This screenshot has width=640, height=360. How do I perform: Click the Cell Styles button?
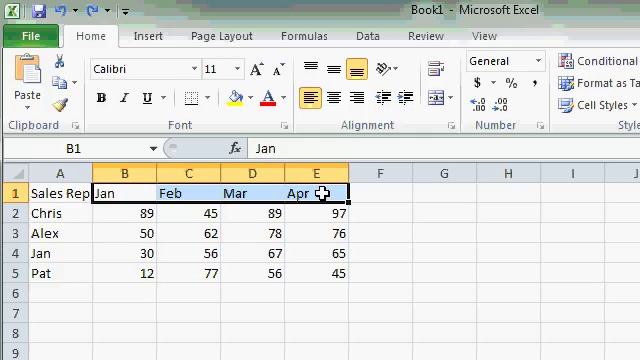598,105
